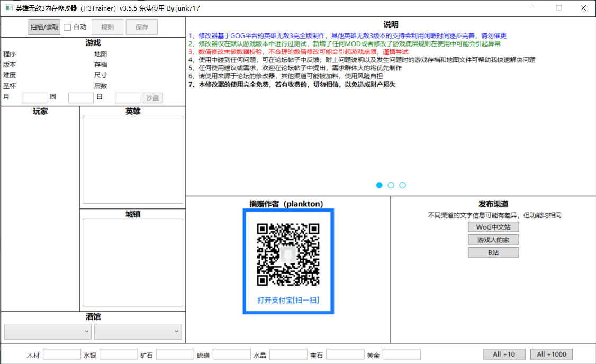Focus the 日 day input field
Viewport: 596px width, 364px height.
point(128,98)
